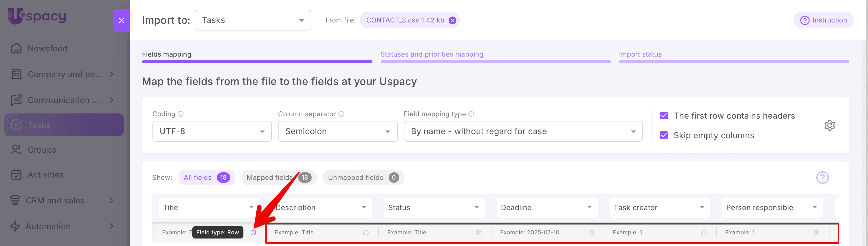Open the 'Import status' tab

[x=640, y=54]
